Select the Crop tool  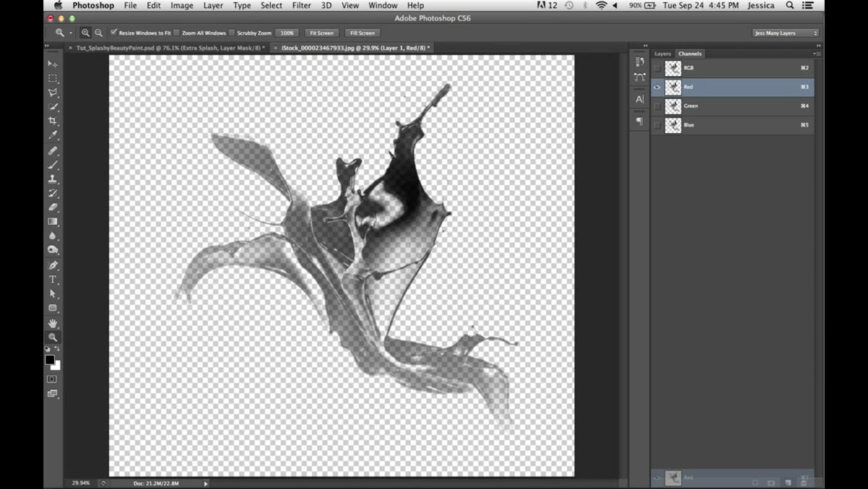click(53, 121)
